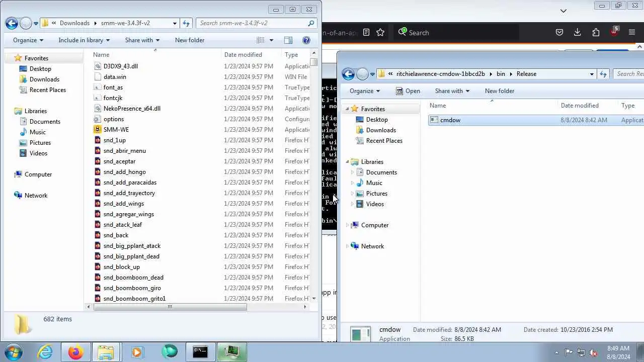Screen dimensions: 644x362
Task: Select Pictures library in Release sidebar
Action: [376, 194]
